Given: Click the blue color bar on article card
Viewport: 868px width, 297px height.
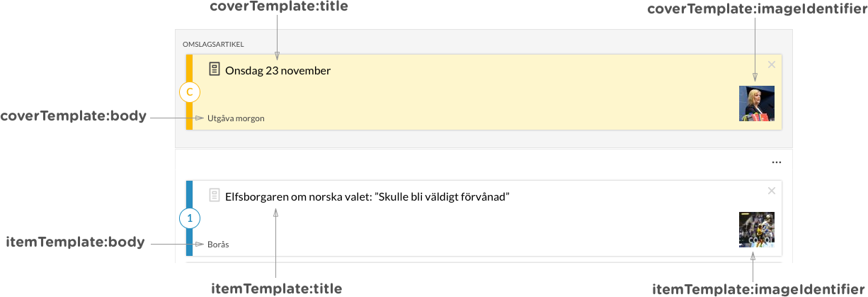Looking at the screenshot, I should tap(189, 218).
